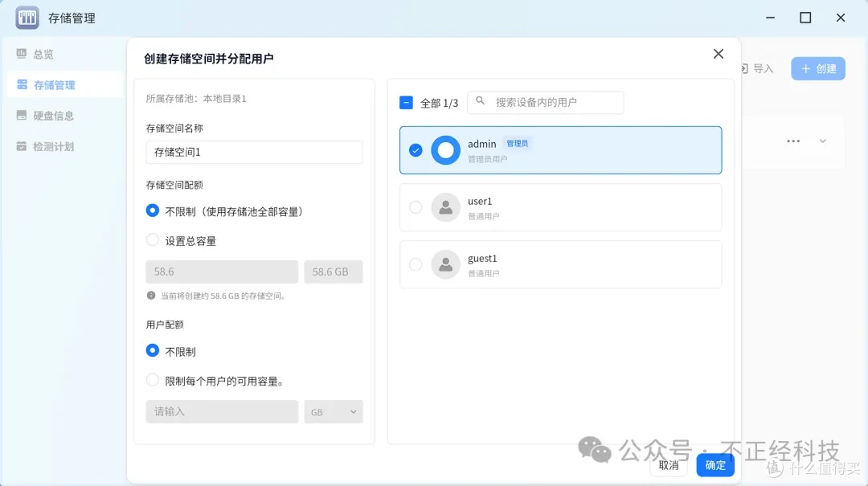Click the 检测计划 calendar icon
The width and height of the screenshot is (868, 486).
(x=22, y=146)
